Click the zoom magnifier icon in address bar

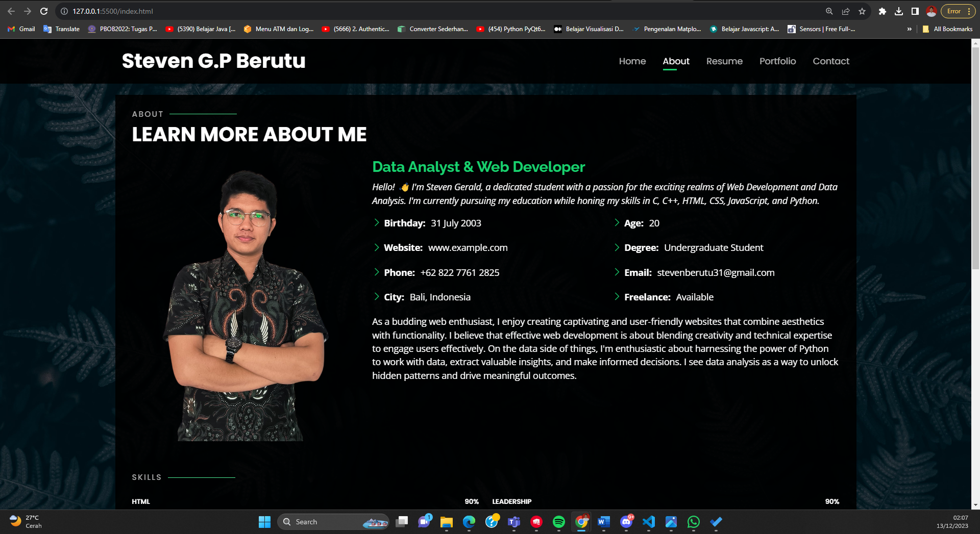tap(829, 11)
